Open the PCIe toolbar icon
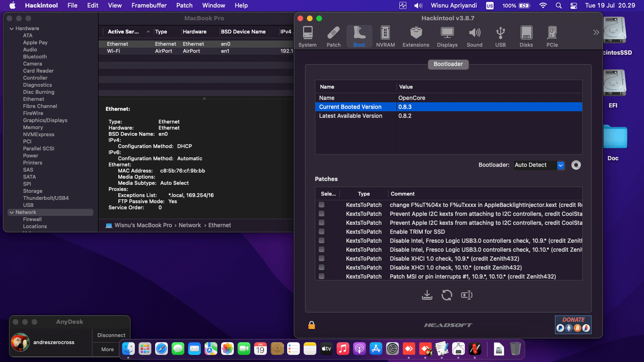The width and height of the screenshot is (644, 362). pyautogui.click(x=552, y=36)
